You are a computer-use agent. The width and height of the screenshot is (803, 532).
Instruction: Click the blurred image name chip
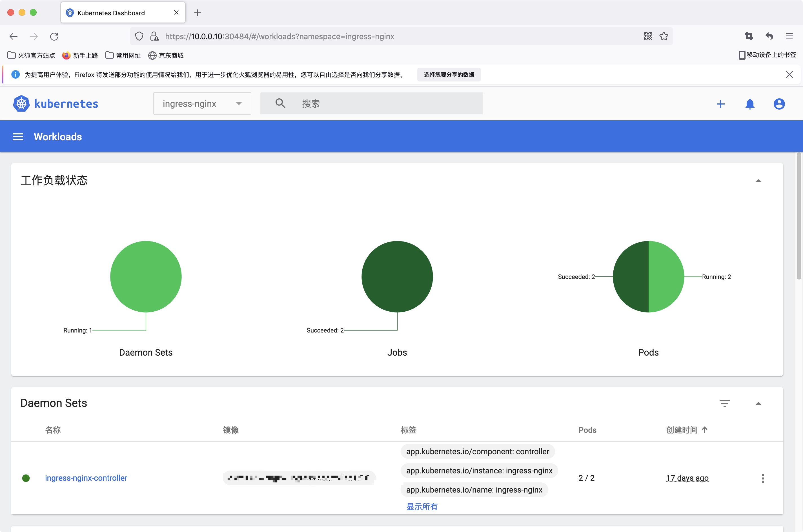(299, 478)
